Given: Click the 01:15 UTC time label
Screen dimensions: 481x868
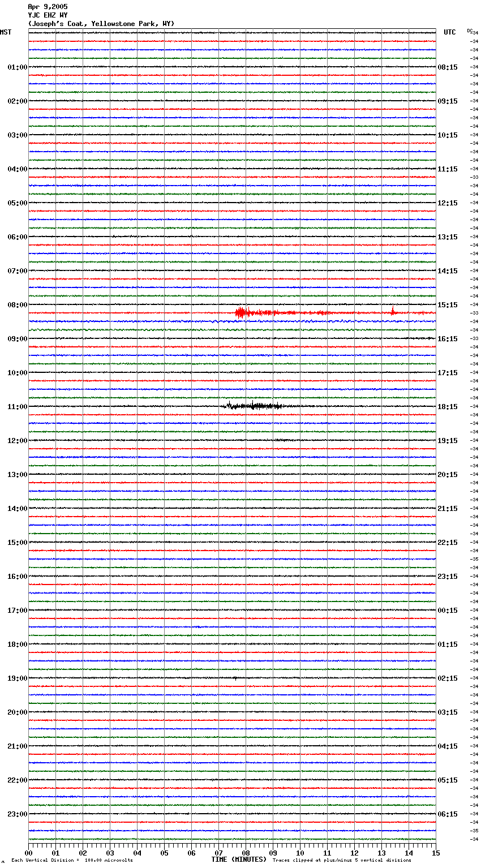Looking at the screenshot, I should tap(448, 644).
